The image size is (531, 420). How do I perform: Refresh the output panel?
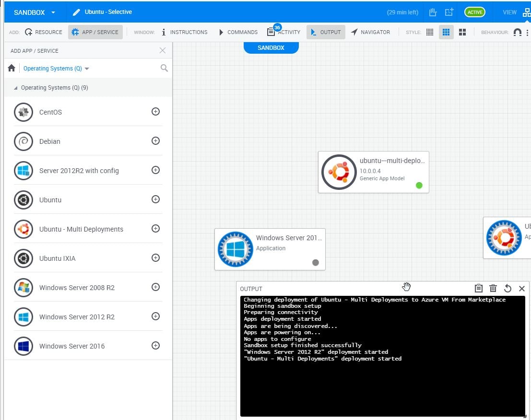(x=507, y=288)
